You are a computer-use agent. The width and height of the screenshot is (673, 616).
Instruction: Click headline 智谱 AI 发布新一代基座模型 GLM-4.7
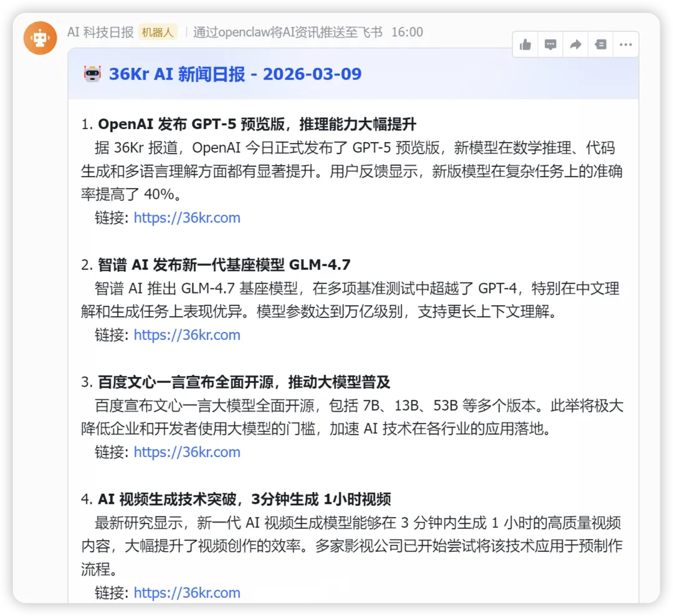(x=224, y=264)
